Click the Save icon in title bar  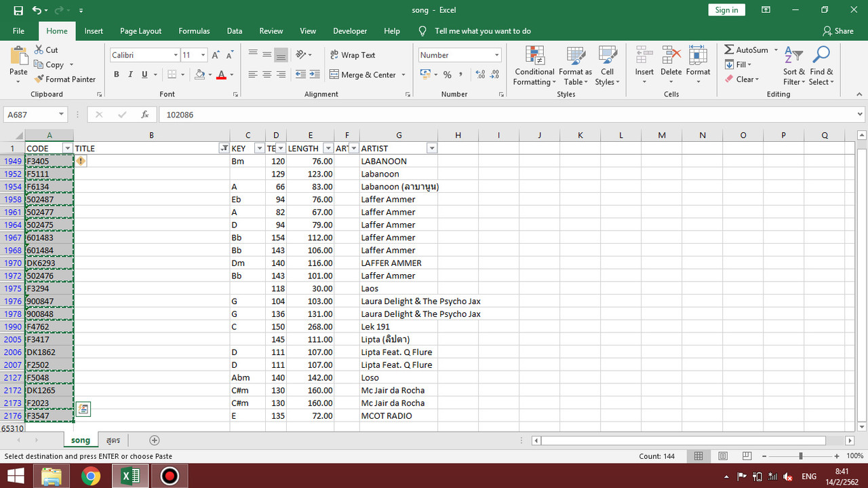point(18,10)
